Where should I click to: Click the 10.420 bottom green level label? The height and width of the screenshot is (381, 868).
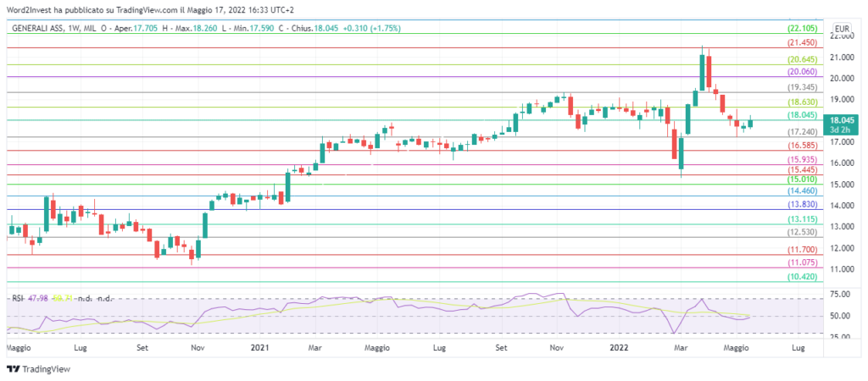coord(801,277)
